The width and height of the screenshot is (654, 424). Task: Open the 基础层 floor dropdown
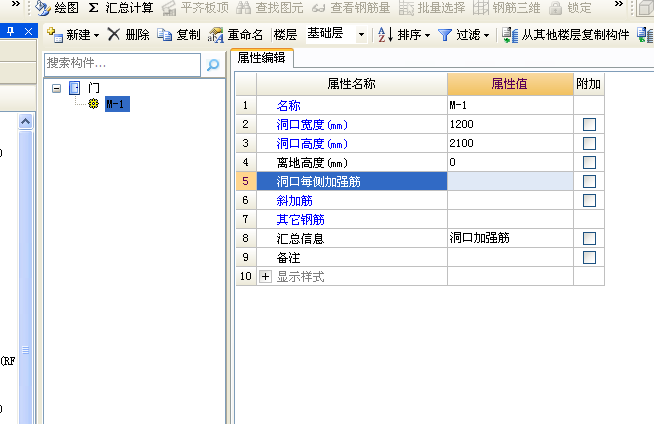tap(361, 35)
